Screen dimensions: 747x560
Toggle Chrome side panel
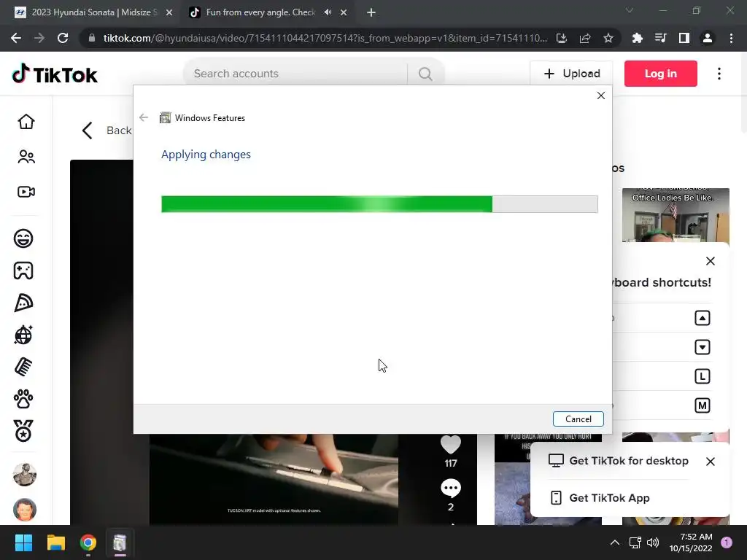pos(684,38)
